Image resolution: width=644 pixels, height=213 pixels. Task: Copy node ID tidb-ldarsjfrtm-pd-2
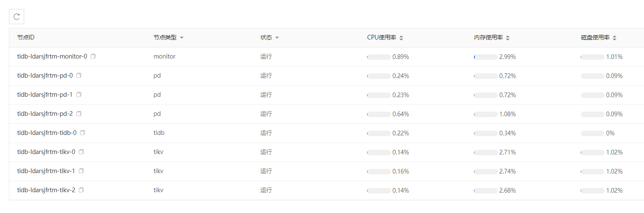(x=79, y=114)
